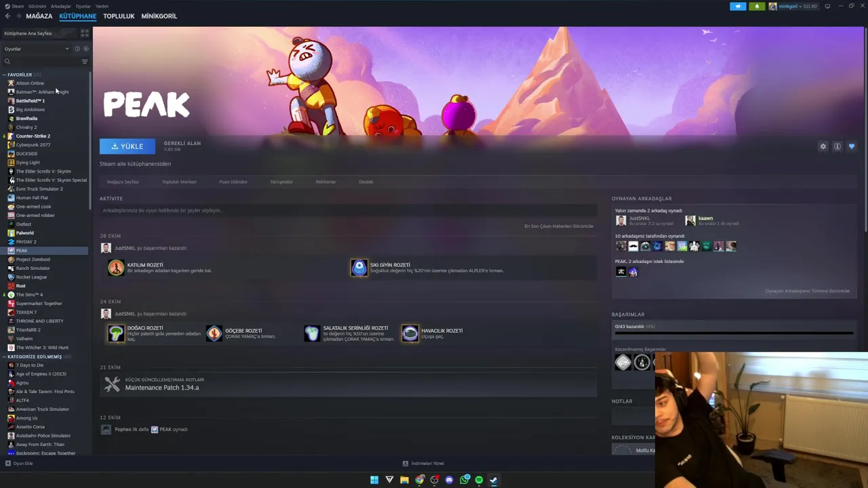The height and width of the screenshot is (488, 868).
Task: Collapse KATEGORİZE EDİLMEMİŞ category
Action: [x=4, y=357]
